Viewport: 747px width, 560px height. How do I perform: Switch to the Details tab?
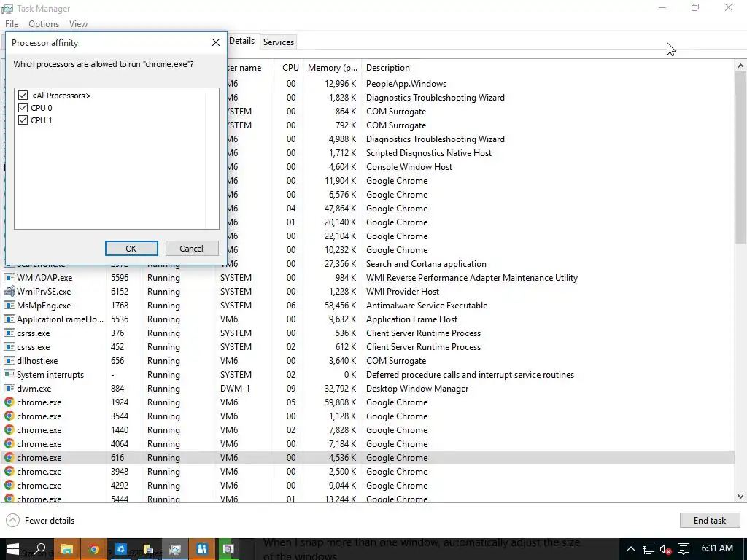[241, 41]
